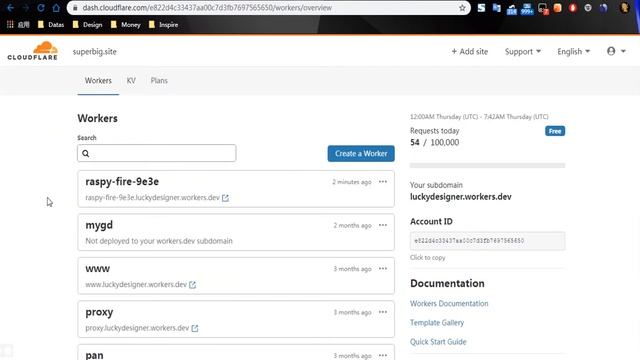Click the red round extension icon
This screenshot has height=360, width=640.
tap(573, 8)
